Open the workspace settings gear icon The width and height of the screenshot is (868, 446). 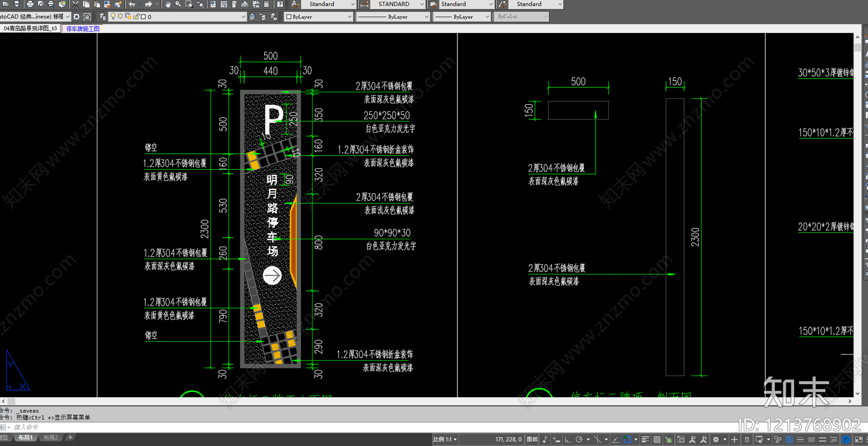[76, 17]
